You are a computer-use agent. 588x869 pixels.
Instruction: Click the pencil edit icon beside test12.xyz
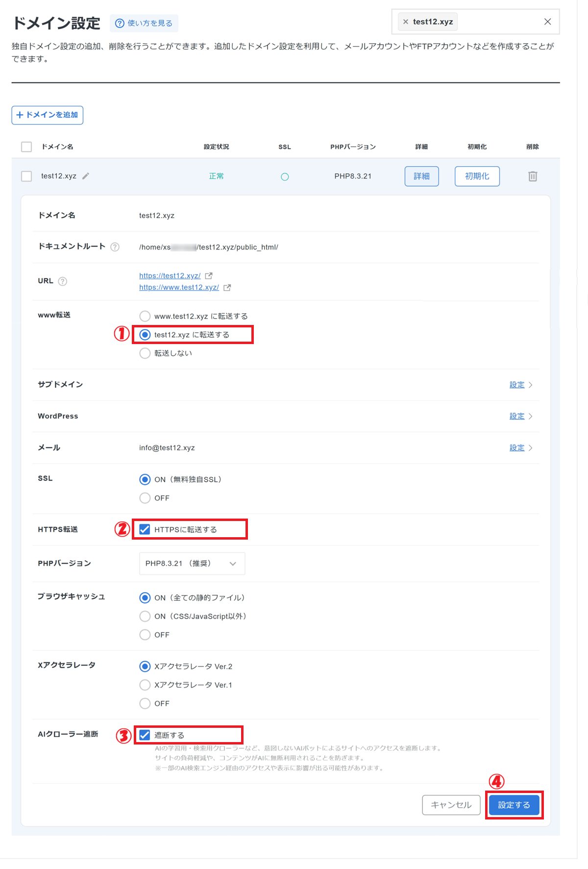pos(86,176)
